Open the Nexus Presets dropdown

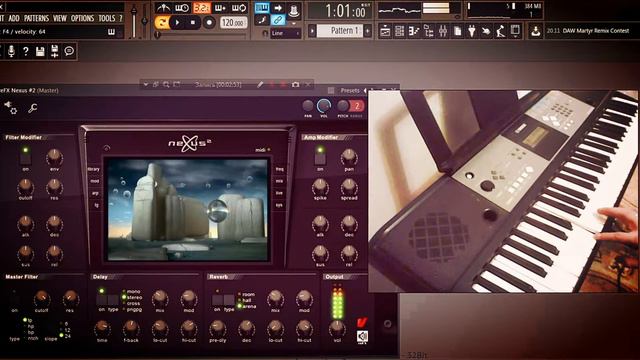tap(350, 91)
